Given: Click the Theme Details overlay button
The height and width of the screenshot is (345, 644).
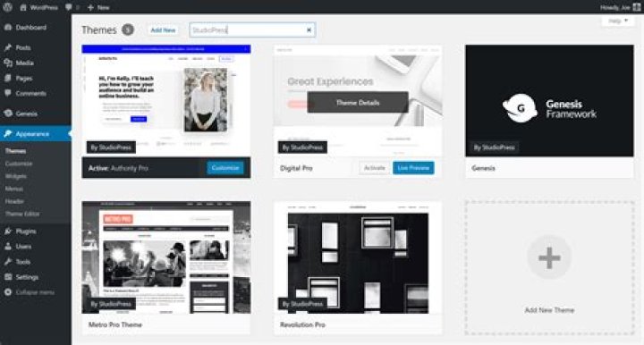Looking at the screenshot, I should (358, 102).
